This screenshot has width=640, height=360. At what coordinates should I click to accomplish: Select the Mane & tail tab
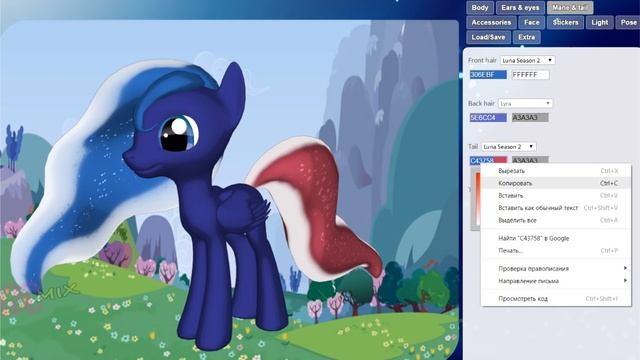pyautogui.click(x=570, y=7)
